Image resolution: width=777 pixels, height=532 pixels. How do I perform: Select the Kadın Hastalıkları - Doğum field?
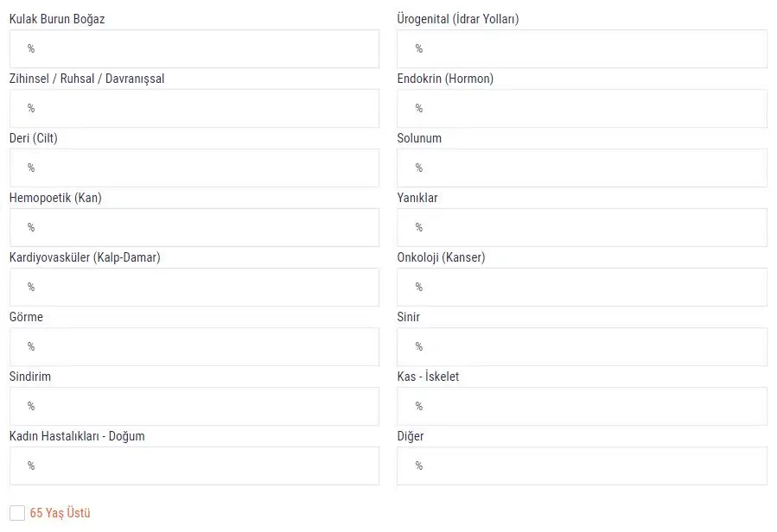click(x=194, y=465)
